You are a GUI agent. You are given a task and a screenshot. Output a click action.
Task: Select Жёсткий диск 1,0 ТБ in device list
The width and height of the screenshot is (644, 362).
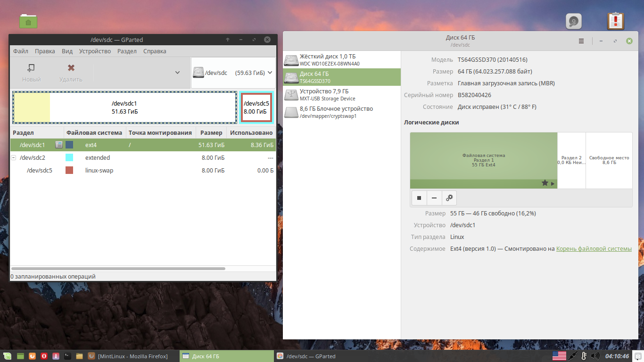point(342,60)
